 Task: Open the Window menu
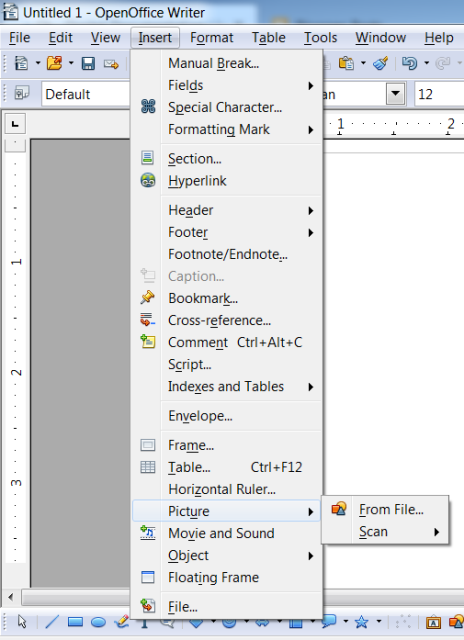tap(380, 38)
